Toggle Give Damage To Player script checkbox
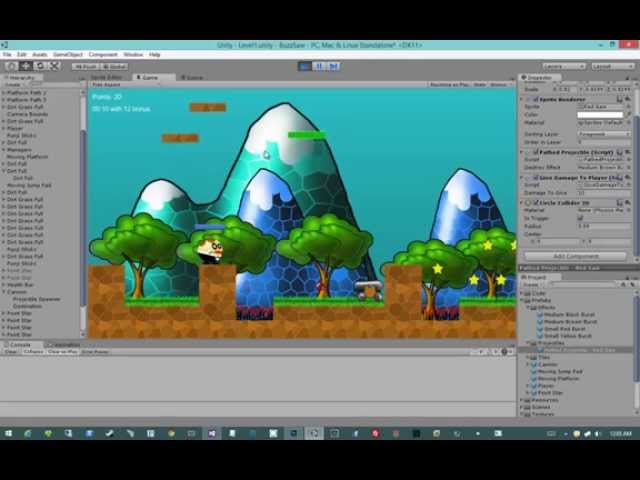The width and height of the screenshot is (640, 480). coord(535,178)
